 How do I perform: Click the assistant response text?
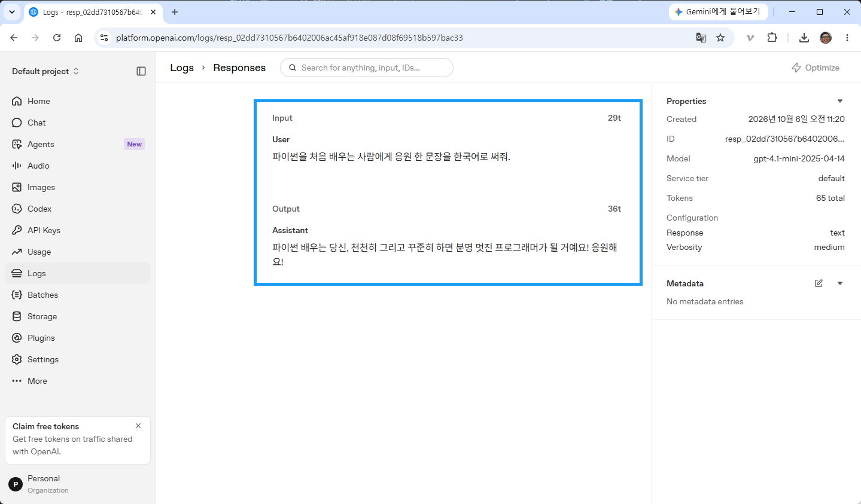[x=445, y=254]
